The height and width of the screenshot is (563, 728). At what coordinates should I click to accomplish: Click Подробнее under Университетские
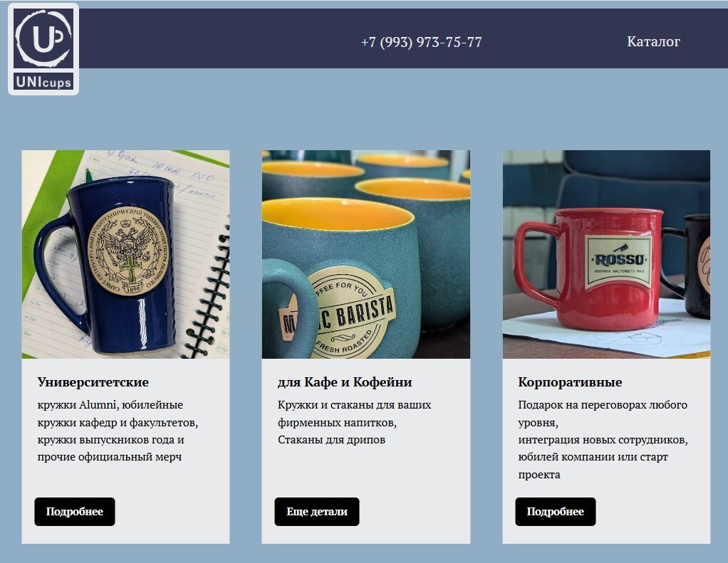tap(75, 512)
